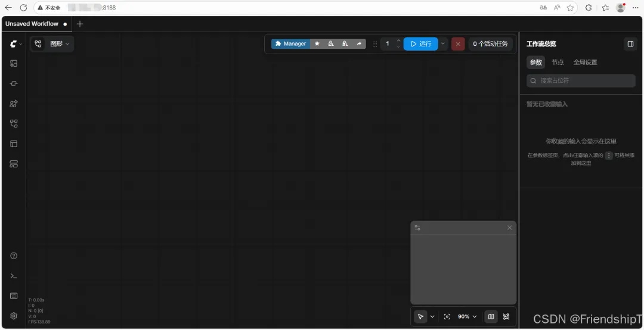Image resolution: width=644 pixels, height=330 pixels.
Task: Add a new workflow tab with plus
Action: [x=80, y=24]
